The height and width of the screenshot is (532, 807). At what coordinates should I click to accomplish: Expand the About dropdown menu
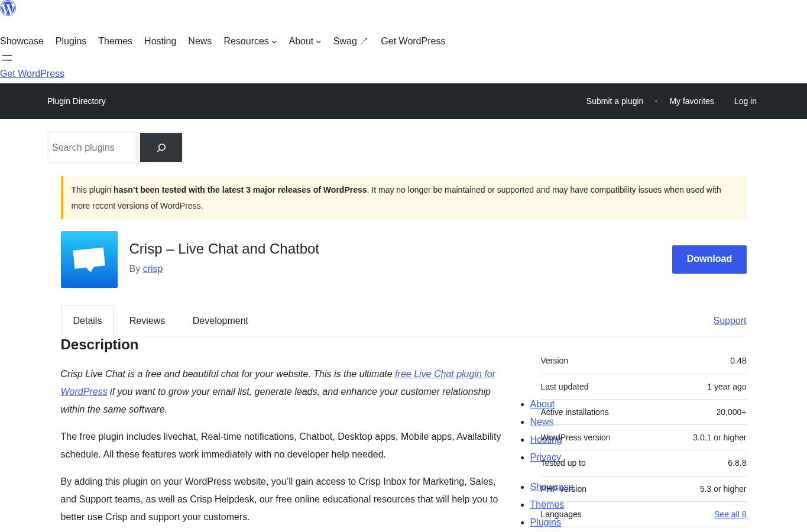305,41
